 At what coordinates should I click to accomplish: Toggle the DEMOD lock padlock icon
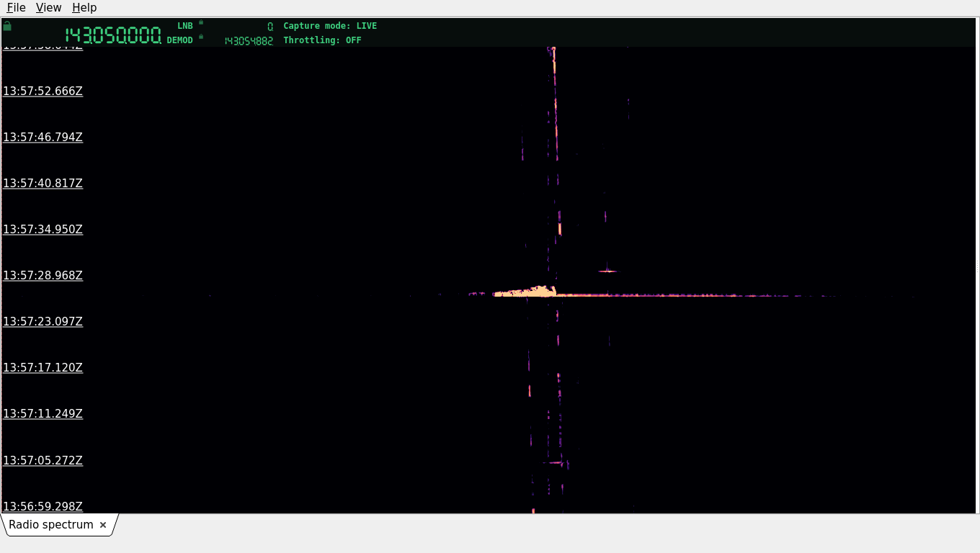(x=201, y=37)
